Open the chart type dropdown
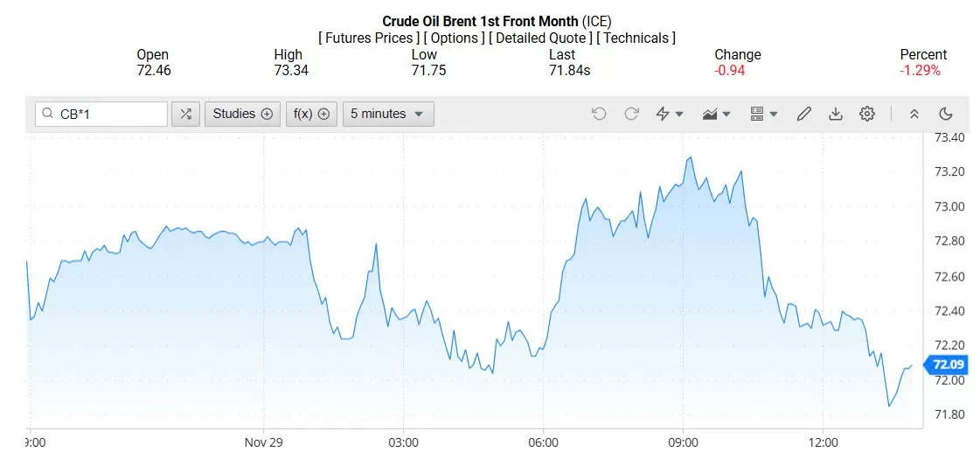980x452 pixels. coord(716,114)
